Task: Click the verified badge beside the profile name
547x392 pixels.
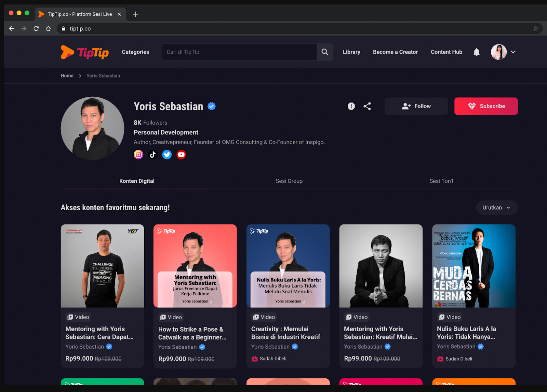Action: coord(212,106)
